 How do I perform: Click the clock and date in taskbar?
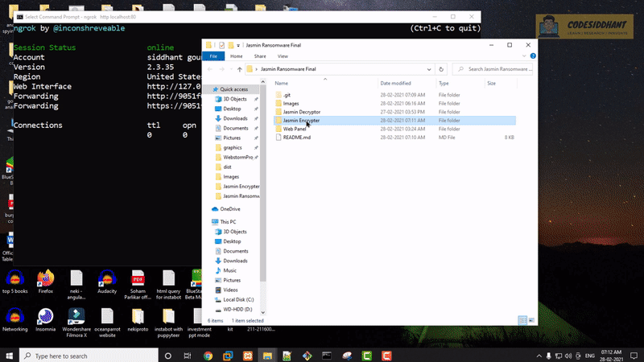pos(611,356)
